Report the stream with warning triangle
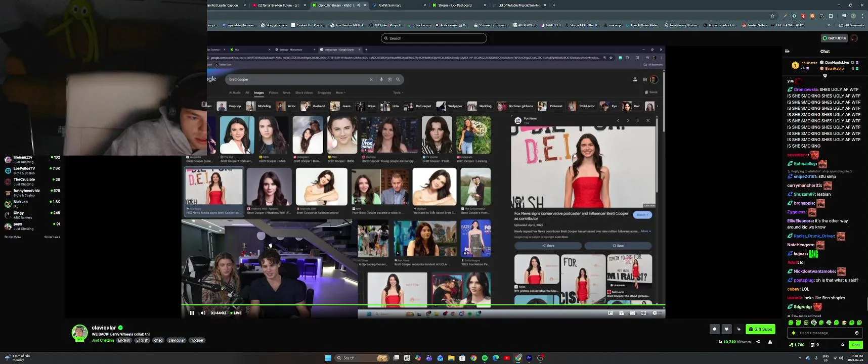868x364 pixels. [x=770, y=342]
